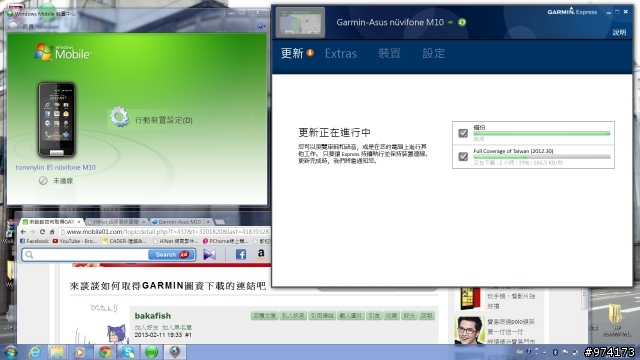Click the bakafish username link

(x=153, y=316)
